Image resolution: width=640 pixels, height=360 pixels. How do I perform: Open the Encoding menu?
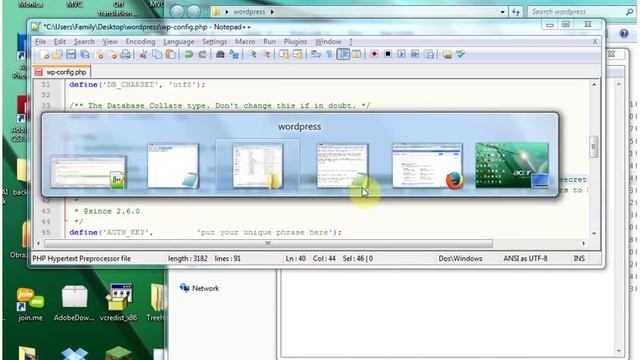coord(140,42)
